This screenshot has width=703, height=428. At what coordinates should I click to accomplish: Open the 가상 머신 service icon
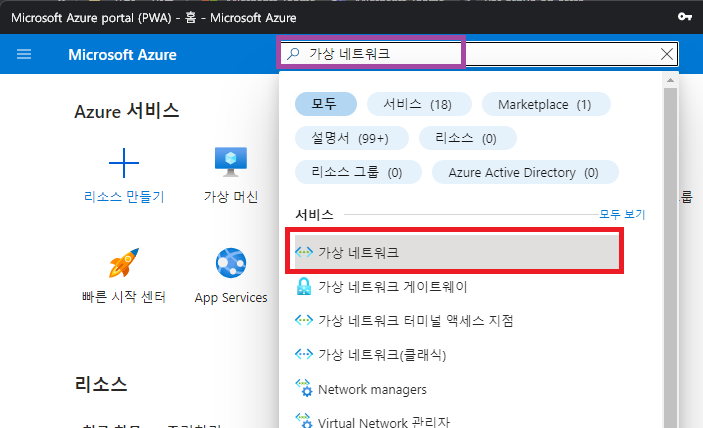[x=231, y=162]
